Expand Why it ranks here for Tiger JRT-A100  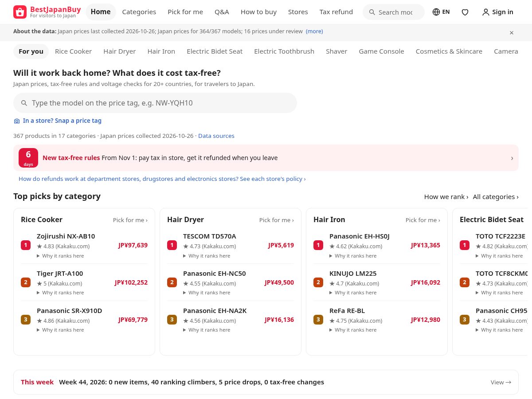click(60, 293)
